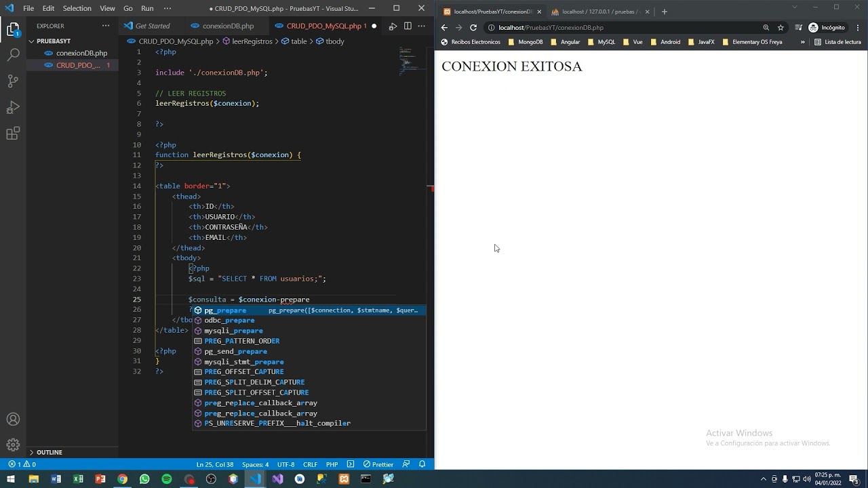The width and height of the screenshot is (868, 488).
Task: Open language mode PHP selector
Action: (332, 464)
